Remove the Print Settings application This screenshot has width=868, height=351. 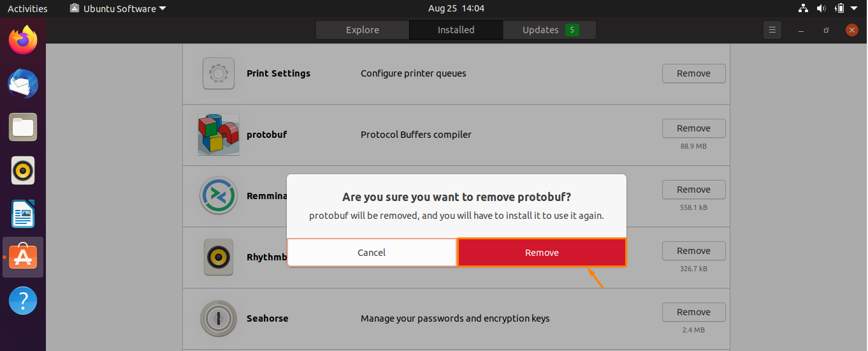pyautogui.click(x=694, y=73)
